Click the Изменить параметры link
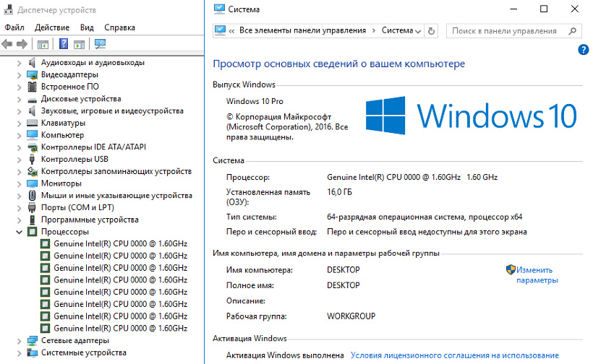 point(538,274)
